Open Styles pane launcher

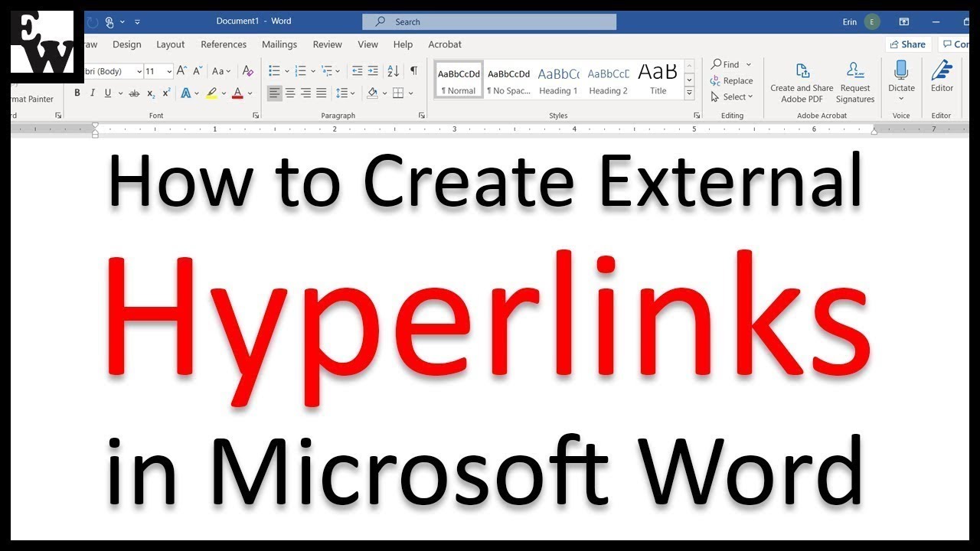coord(697,116)
